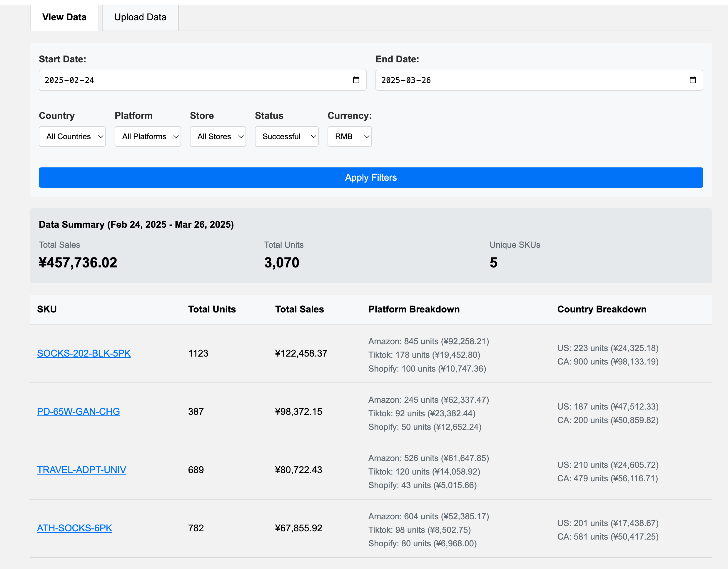Click total units 689 for TRAVEL-ADPT-UNIV

196,470
